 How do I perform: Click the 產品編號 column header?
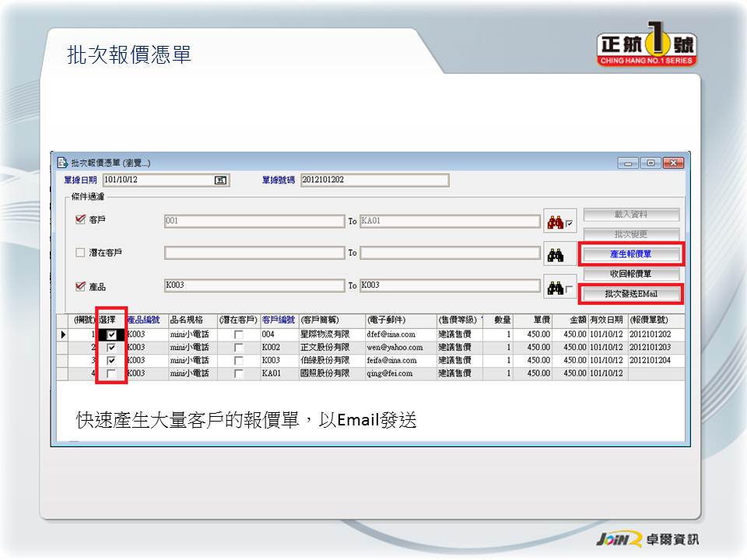pos(146,320)
